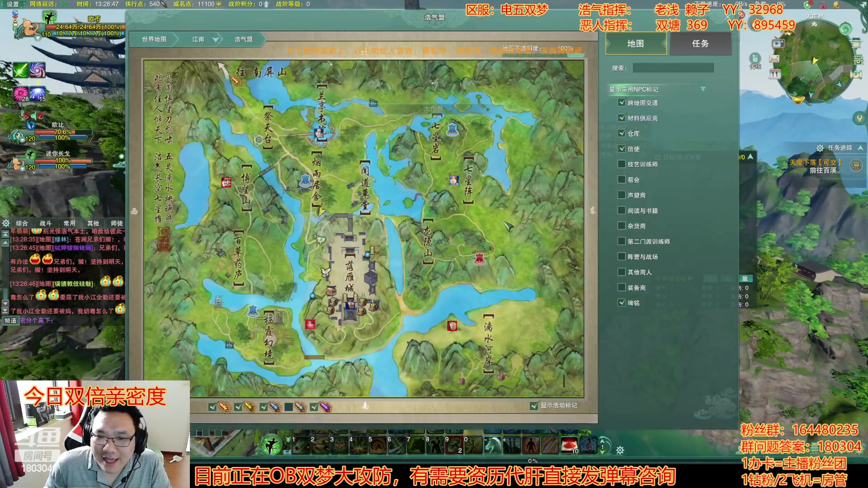
Task: Activate skill slot 9 on action bar
Action: [453, 445]
